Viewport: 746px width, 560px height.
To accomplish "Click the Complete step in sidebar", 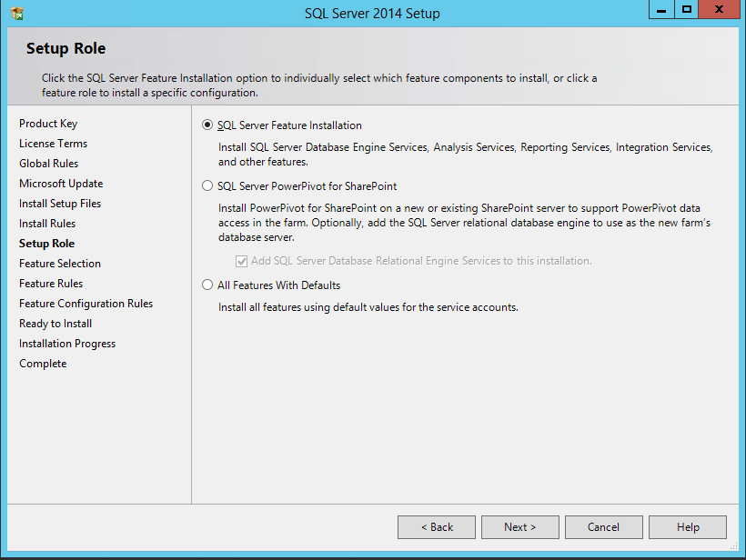I will pyautogui.click(x=43, y=364).
